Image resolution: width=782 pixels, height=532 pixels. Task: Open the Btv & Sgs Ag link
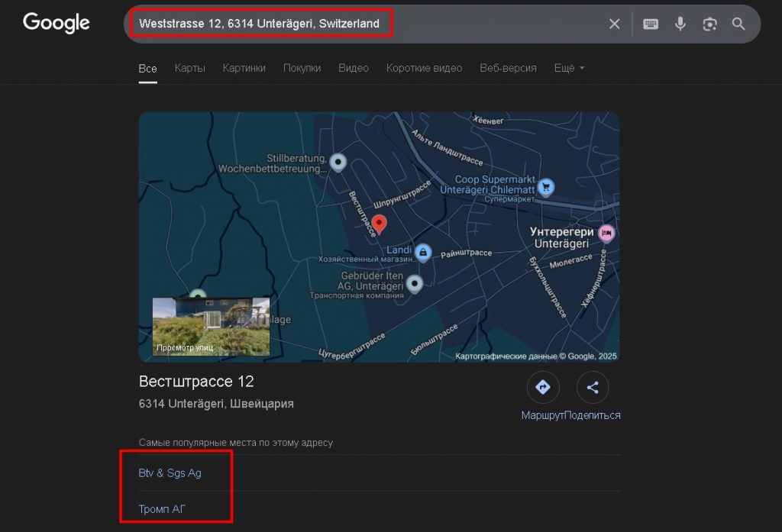pos(170,472)
